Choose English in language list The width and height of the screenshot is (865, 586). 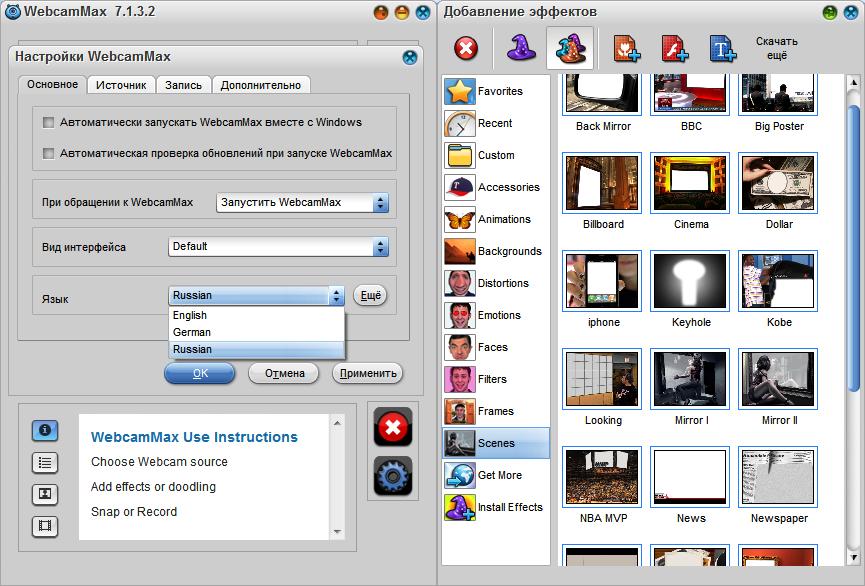coord(256,315)
